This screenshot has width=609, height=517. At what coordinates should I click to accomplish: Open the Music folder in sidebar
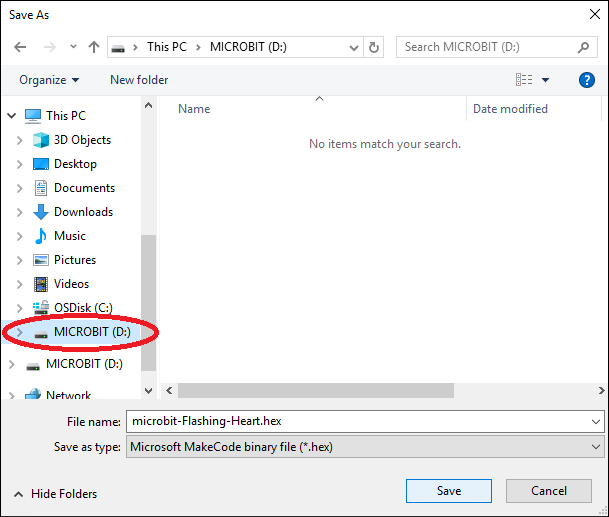coord(69,236)
